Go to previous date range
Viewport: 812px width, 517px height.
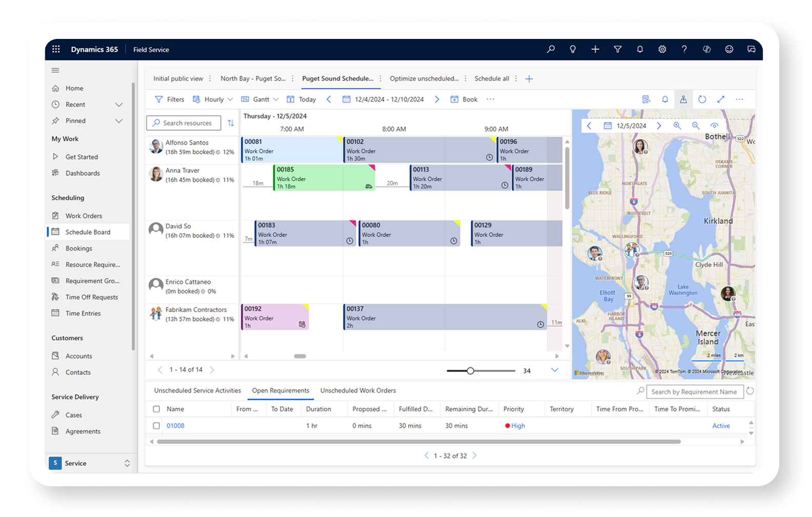click(329, 99)
